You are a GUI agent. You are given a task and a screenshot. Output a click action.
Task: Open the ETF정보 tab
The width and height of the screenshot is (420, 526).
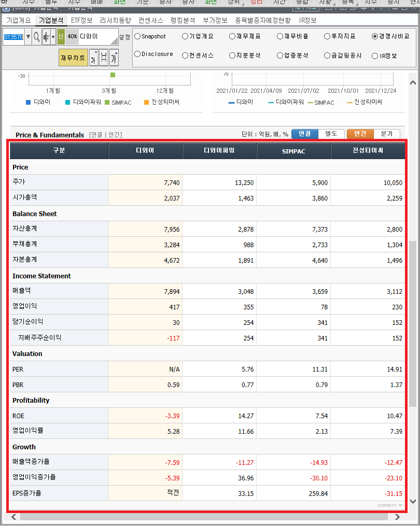(x=81, y=20)
